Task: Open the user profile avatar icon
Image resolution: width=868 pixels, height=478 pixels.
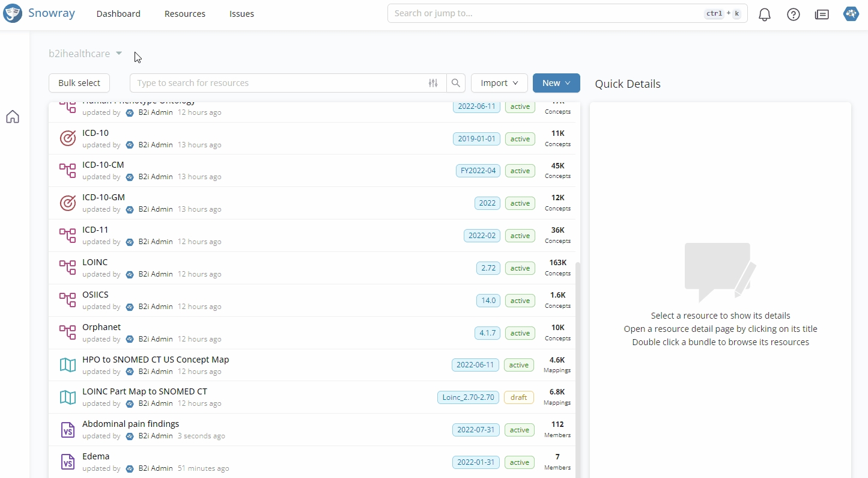Action: (x=851, y=14)
